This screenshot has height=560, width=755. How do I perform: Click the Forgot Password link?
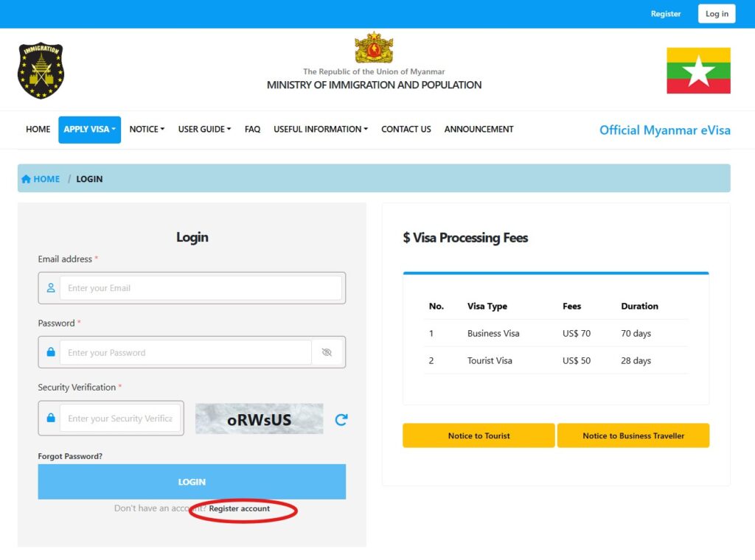70,457
